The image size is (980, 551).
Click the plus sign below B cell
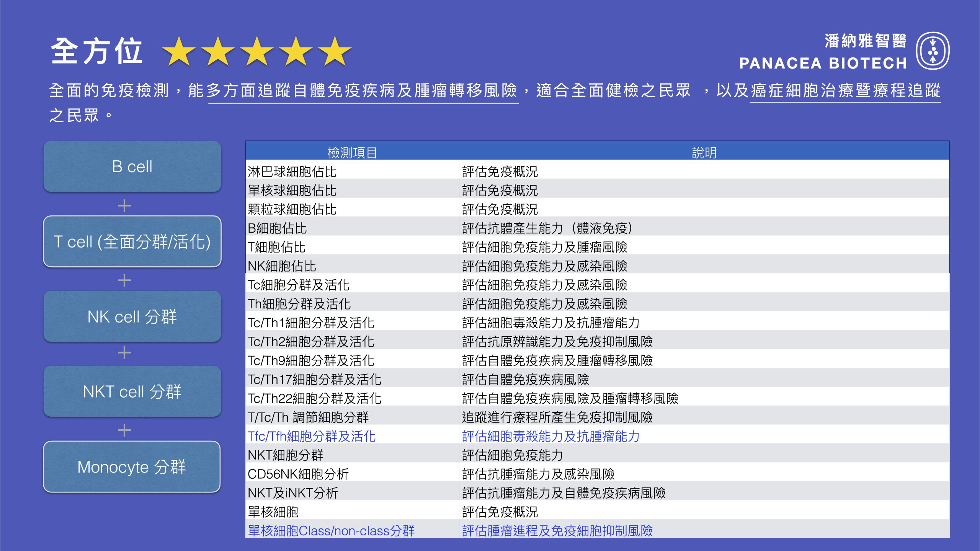124,206
